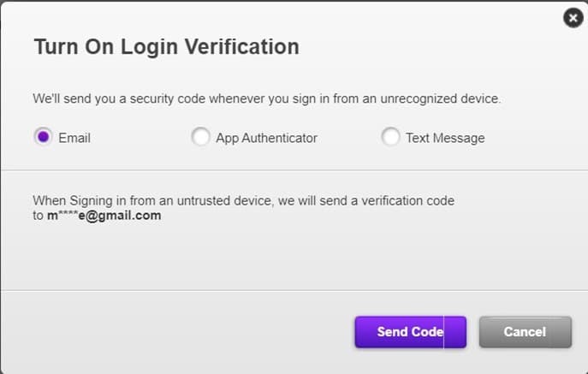Click the 'Email' option label
The width and height of the screenshot is (588, 374).
point(74,138)
